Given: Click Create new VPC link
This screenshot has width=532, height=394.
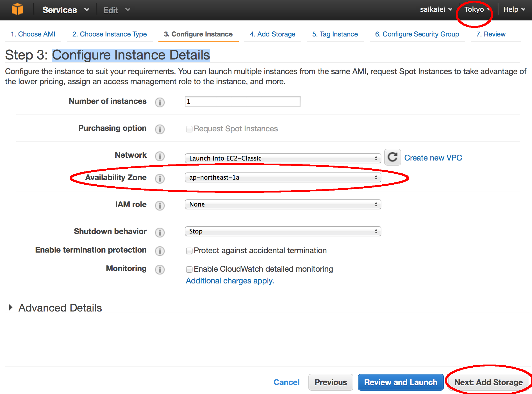Looking at the screenshot, I should tap(433, 158).
